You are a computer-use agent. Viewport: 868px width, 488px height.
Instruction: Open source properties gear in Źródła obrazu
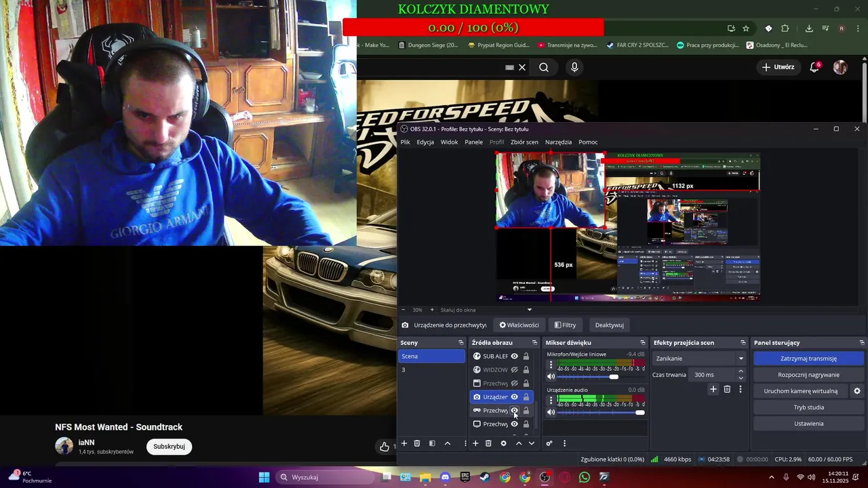503,443
